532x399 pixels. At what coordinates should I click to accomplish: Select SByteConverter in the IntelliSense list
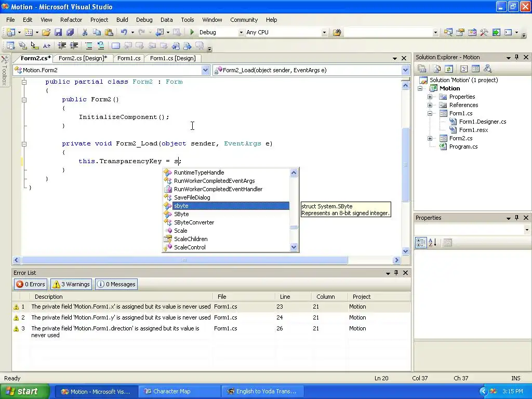click(x=194, y=222)
